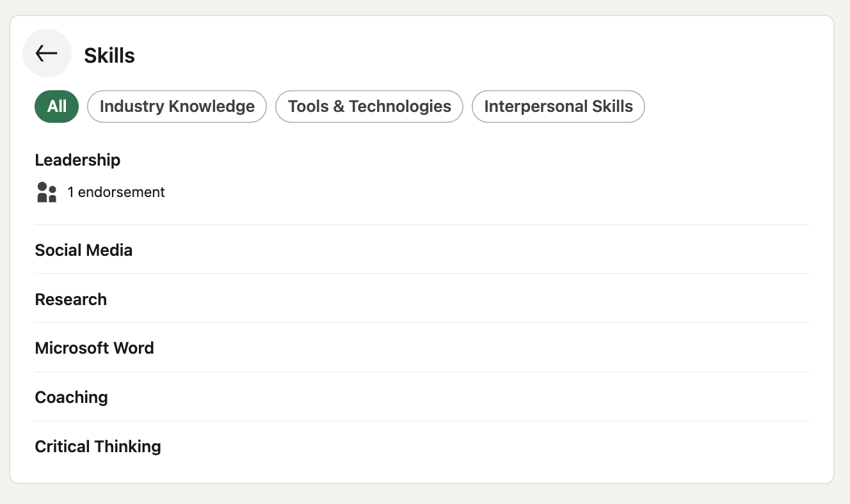
Task: Open the Social Media skill
Action: [84, 250]
